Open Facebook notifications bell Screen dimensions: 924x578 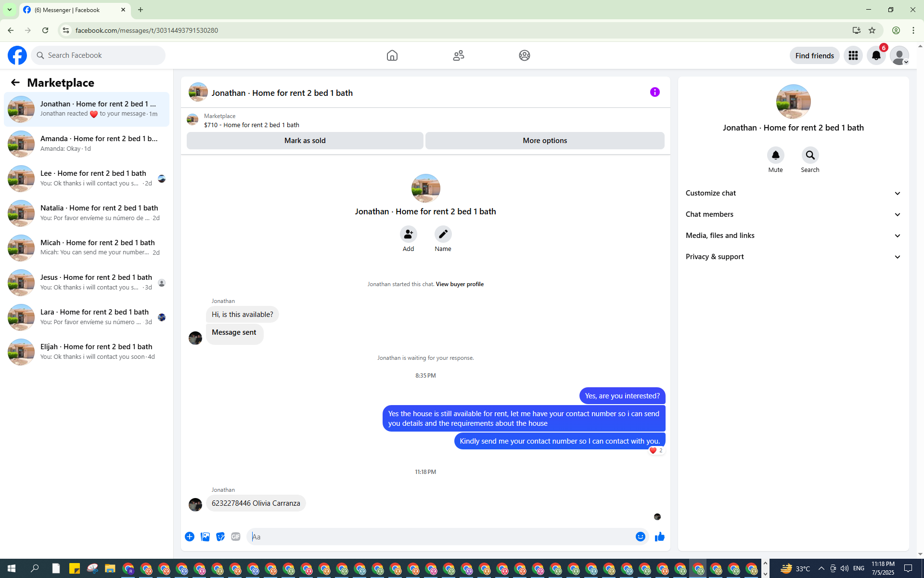(876, 55)
